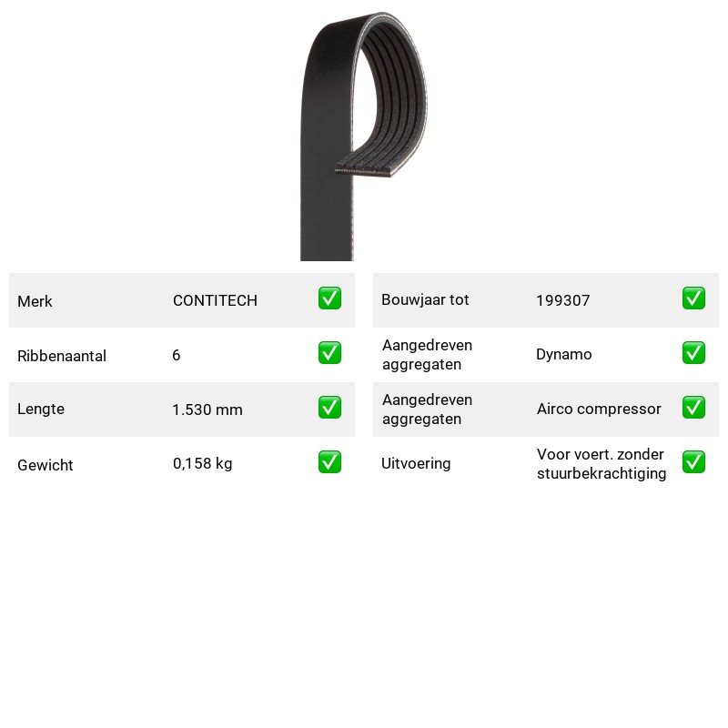This screenshot has width=728, height=728.
Task: Click the Gewicht label
Action: click(45, 465)
